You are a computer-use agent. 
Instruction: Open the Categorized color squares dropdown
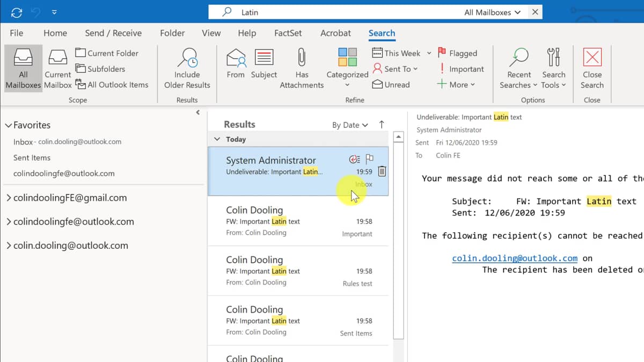pos(347,69)
